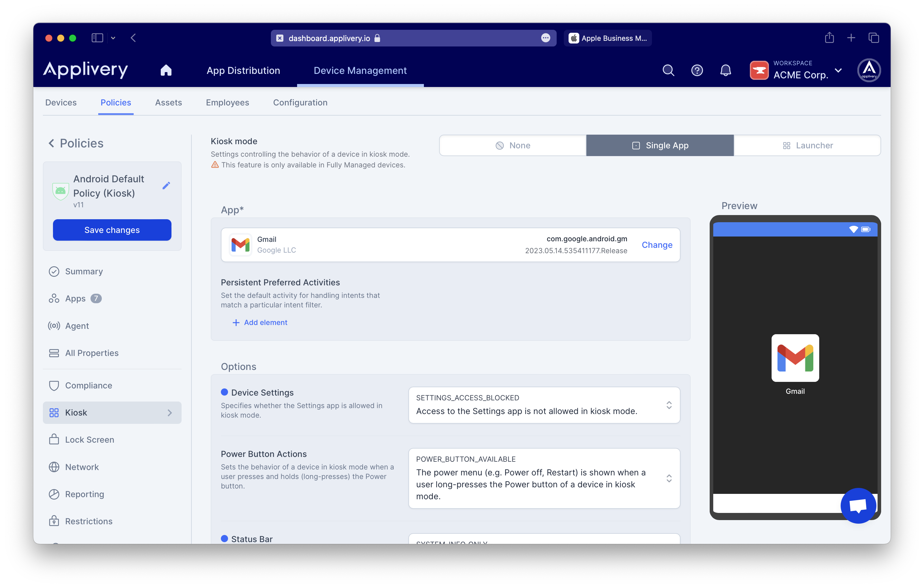Click the warning triangle icon
Image resolution: width=924 pixels, height=588 pixels.
coord(215,165)
